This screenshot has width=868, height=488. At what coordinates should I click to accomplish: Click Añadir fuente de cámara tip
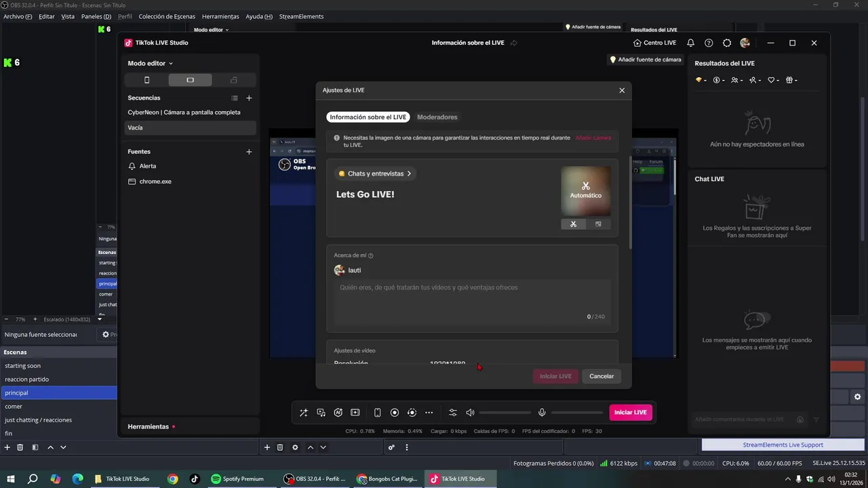[x=646, y=60]
